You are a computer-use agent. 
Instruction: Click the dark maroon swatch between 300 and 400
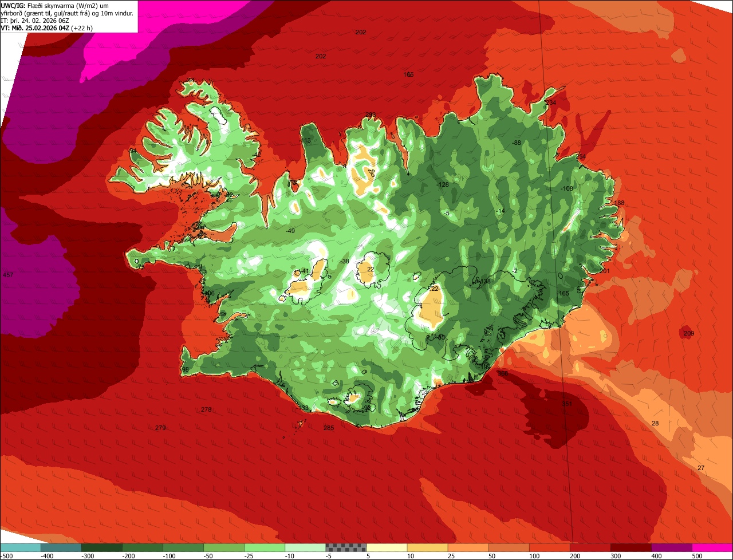tap(630, 547)
